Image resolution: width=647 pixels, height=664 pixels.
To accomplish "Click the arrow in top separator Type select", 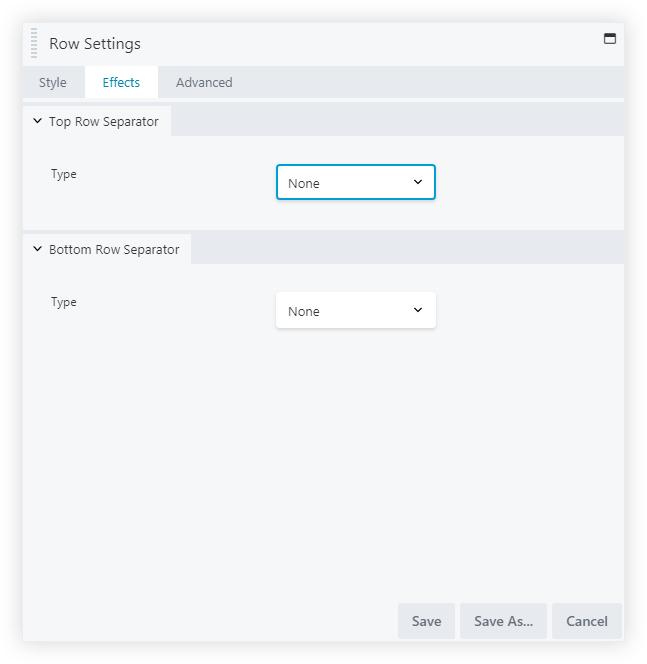I will 418,182.
